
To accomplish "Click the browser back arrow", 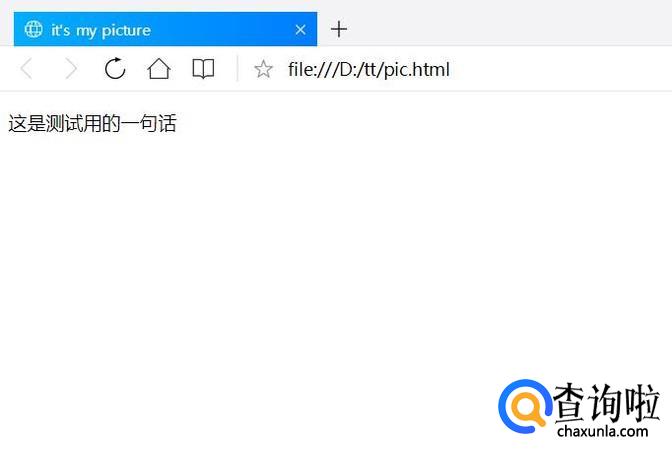I will [27, 69].
